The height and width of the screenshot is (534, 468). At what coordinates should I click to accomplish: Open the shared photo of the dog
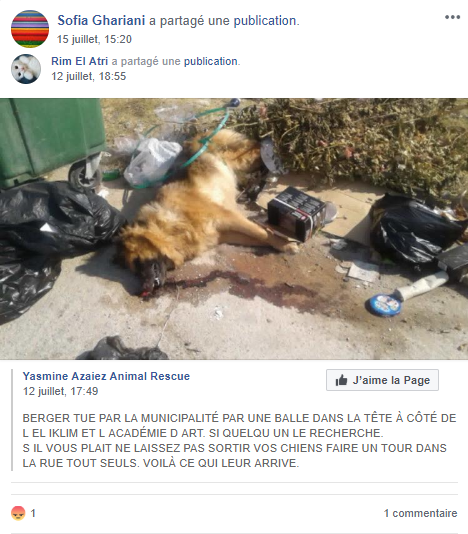(x=234, y=229)
